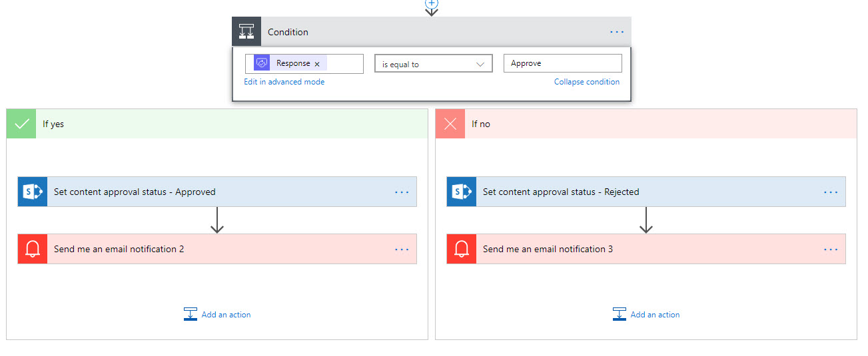Click the Condition card branching icon

click(x=246, y=32)
